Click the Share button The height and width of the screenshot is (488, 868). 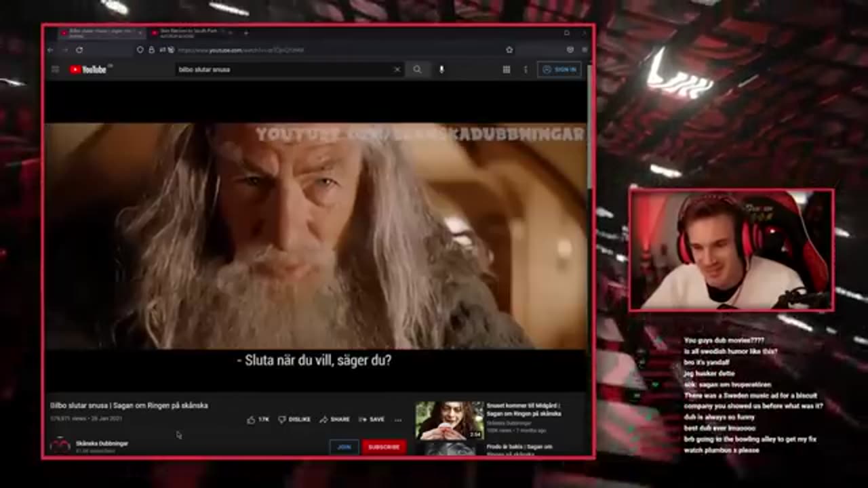point(335,420)
